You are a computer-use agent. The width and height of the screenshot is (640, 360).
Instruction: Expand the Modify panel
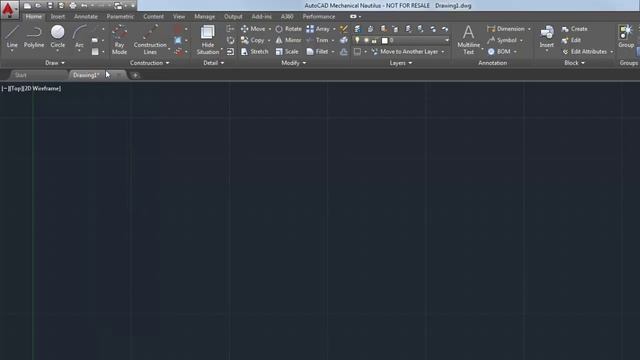[293, 63]
